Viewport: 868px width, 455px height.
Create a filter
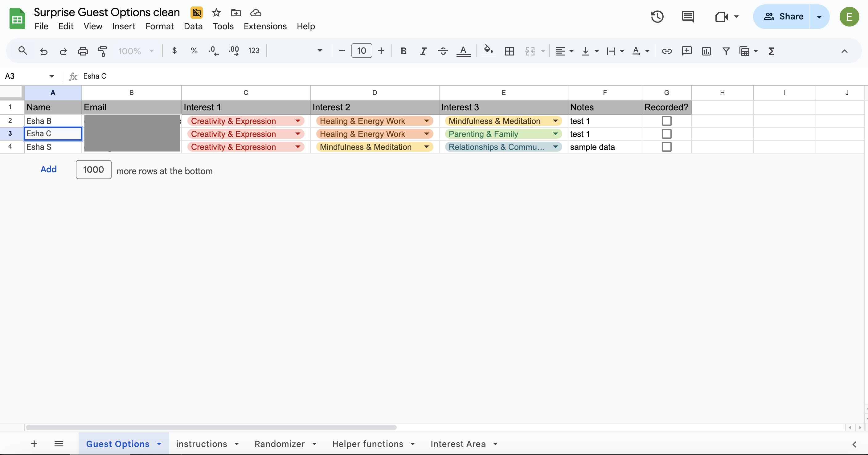(726, 51)
